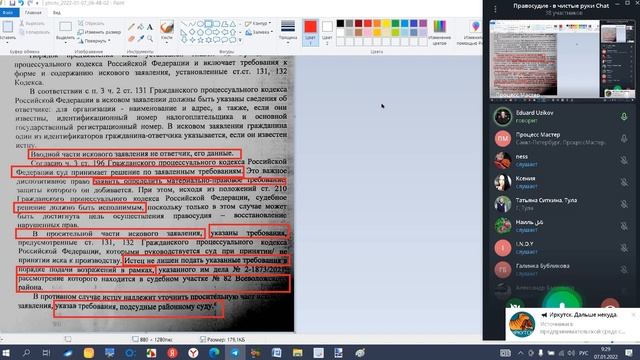Pick green from the top palette row

coord(395,24)
